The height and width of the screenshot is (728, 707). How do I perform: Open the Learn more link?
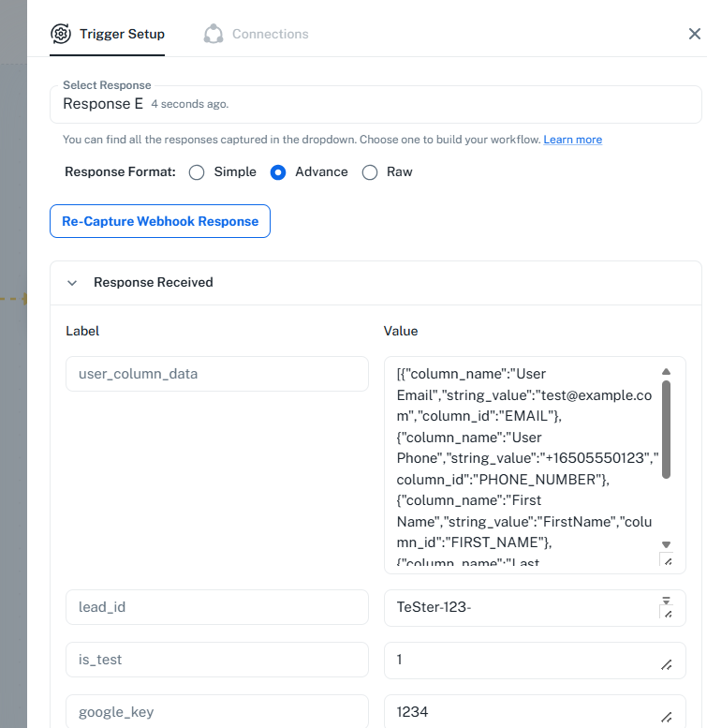(x=572, y=140)
